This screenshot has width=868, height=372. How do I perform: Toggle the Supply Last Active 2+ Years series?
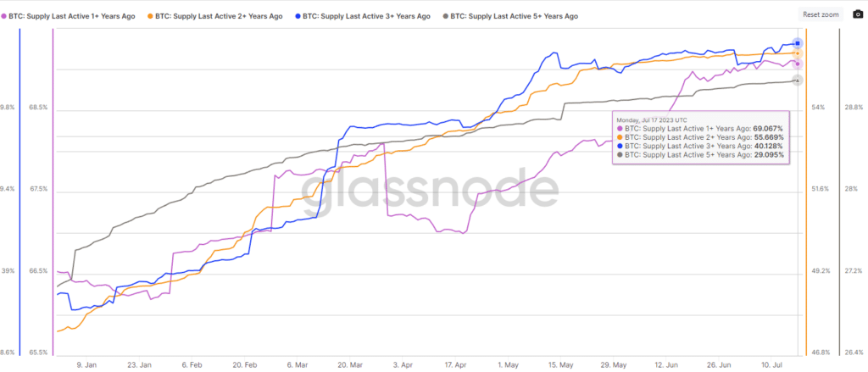click(220, 16)
